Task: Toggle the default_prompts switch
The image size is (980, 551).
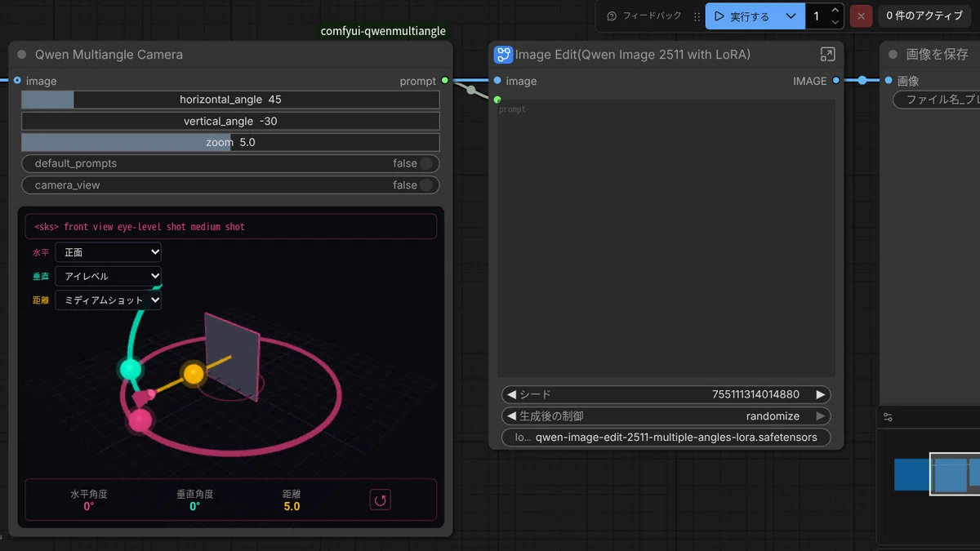Action: tap(230, 163)
